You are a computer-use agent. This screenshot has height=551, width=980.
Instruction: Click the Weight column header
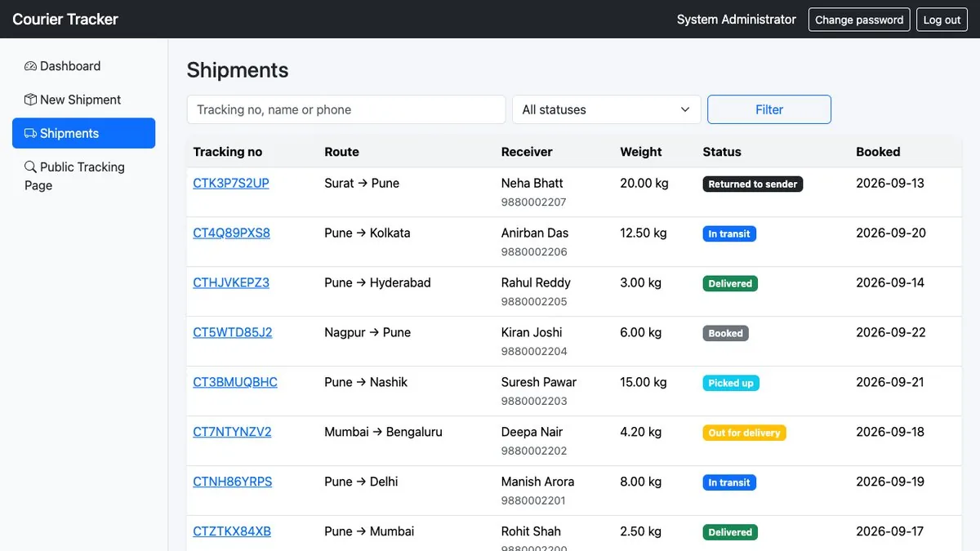(641, 152)
